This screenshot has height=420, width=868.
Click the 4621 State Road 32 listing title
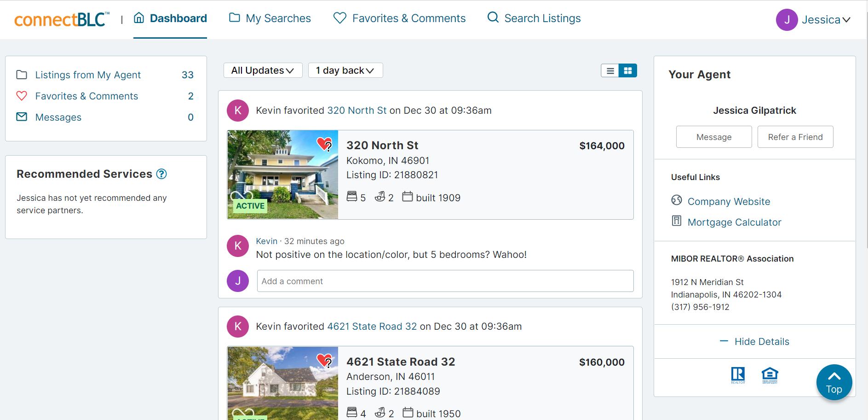(x=401, y=362)
